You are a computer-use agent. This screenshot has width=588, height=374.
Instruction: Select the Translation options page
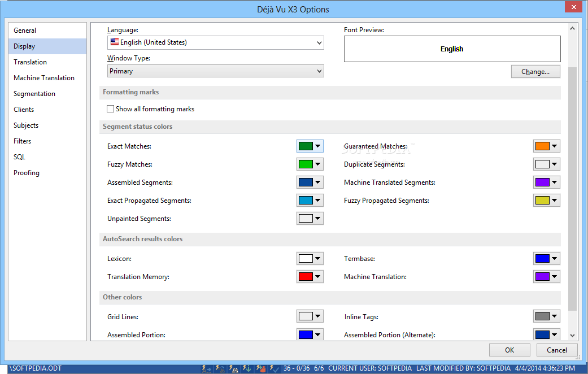coord(47,62)
